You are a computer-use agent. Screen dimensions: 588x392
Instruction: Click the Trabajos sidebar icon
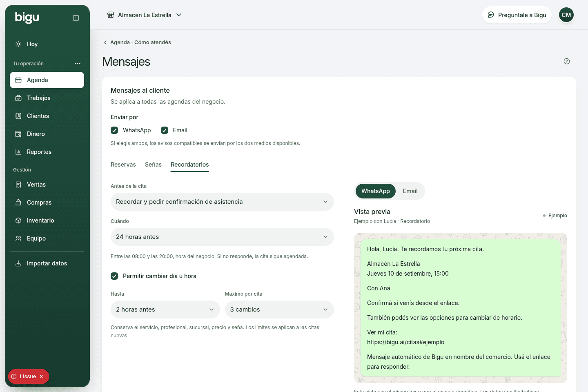coord(18,98)
